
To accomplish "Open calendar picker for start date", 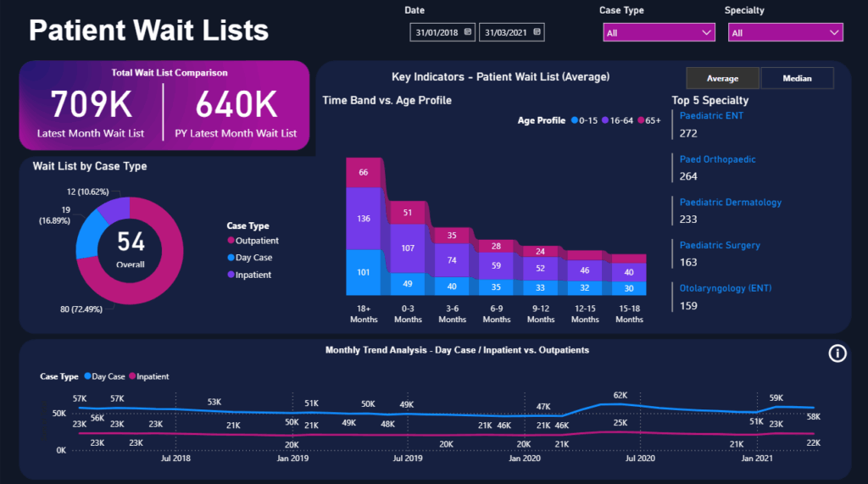I will click(x=467, y=32).
